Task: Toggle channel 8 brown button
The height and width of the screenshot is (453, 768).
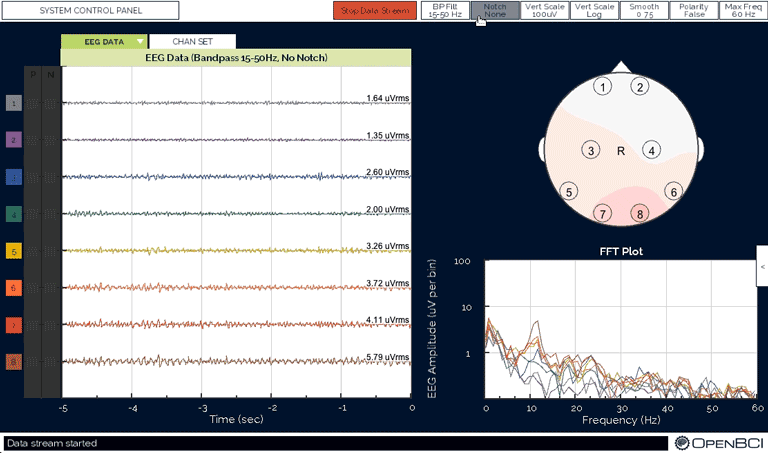Action: [14, 362]
